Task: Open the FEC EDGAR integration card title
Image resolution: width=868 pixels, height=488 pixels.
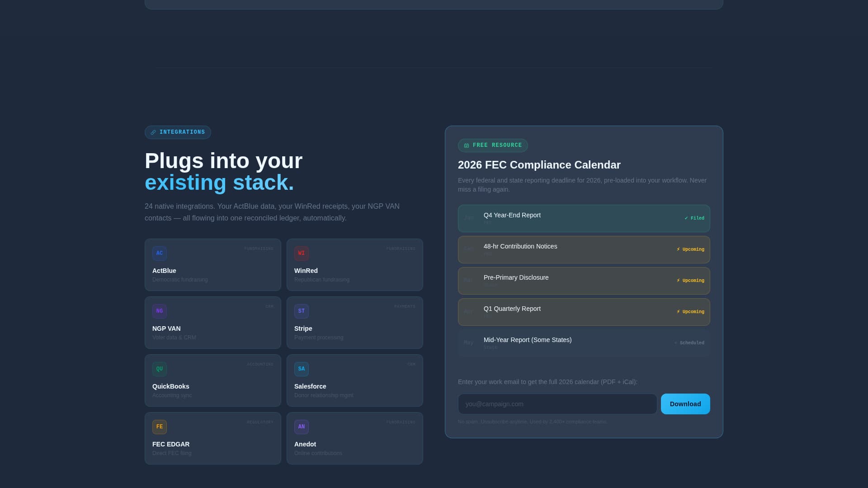Action: (171, 444)
